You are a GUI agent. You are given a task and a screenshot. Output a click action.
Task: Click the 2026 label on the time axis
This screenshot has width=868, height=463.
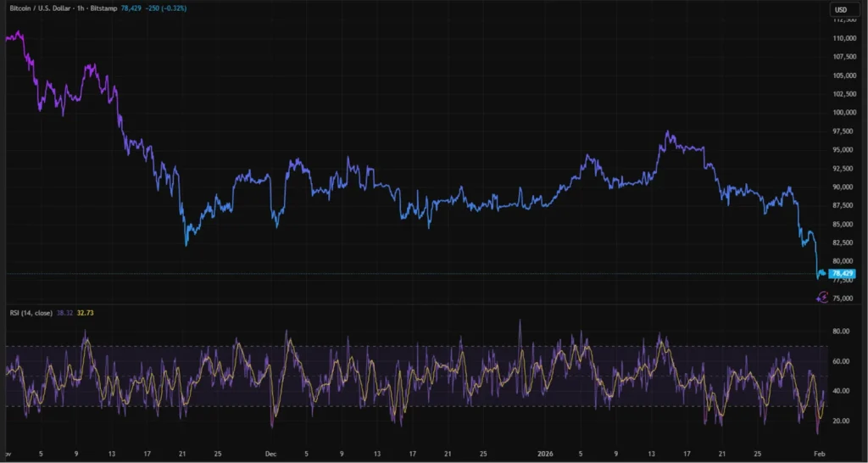click(x=546, y=454)
